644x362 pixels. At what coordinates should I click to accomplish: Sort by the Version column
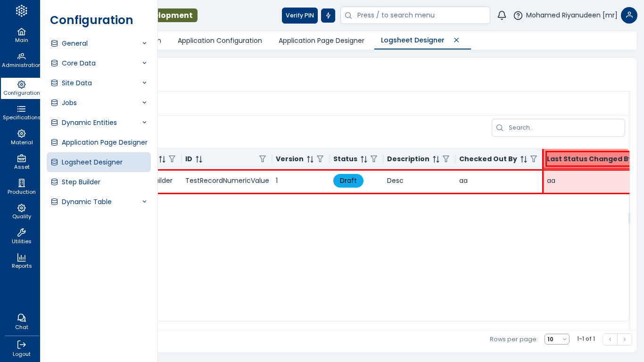click(x=310, y=159)
